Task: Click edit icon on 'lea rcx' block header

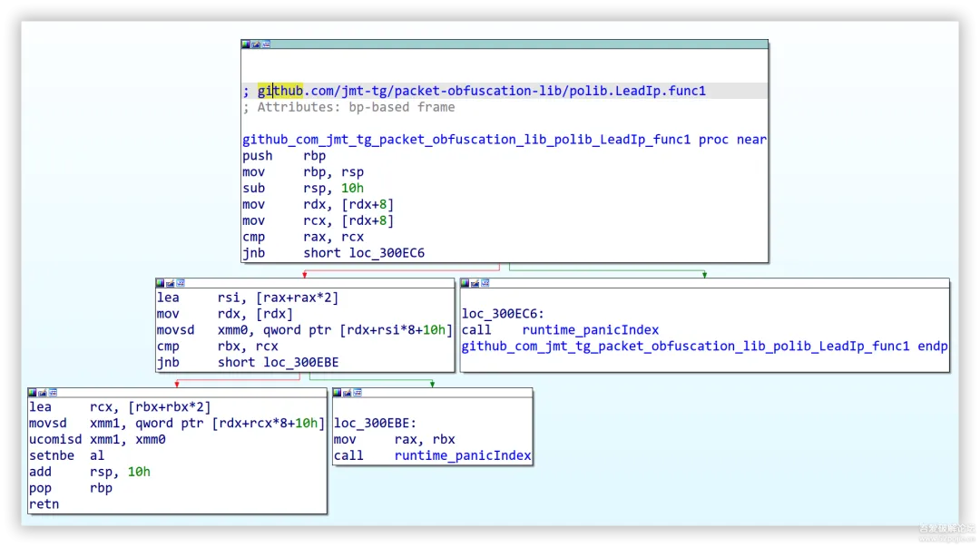Action: coord(43,393)
